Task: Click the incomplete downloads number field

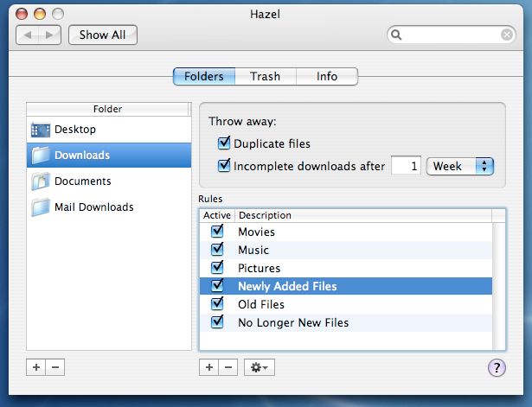Action: point(406,166)
